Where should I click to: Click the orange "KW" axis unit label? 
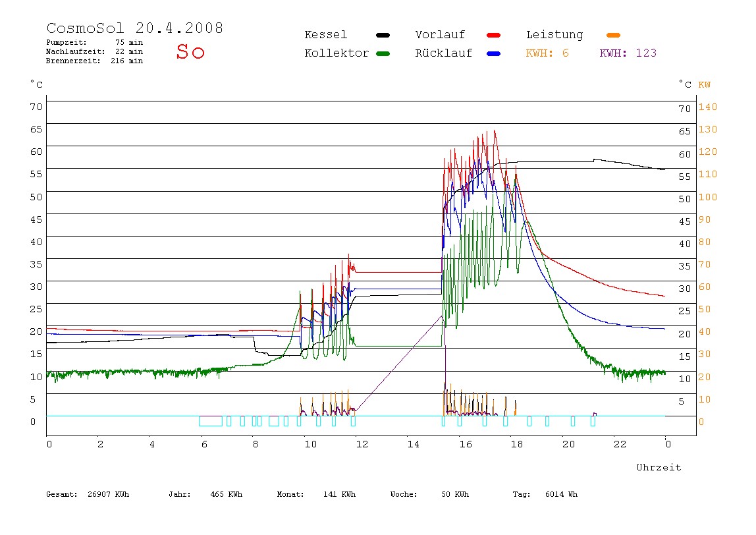point(705,85)
